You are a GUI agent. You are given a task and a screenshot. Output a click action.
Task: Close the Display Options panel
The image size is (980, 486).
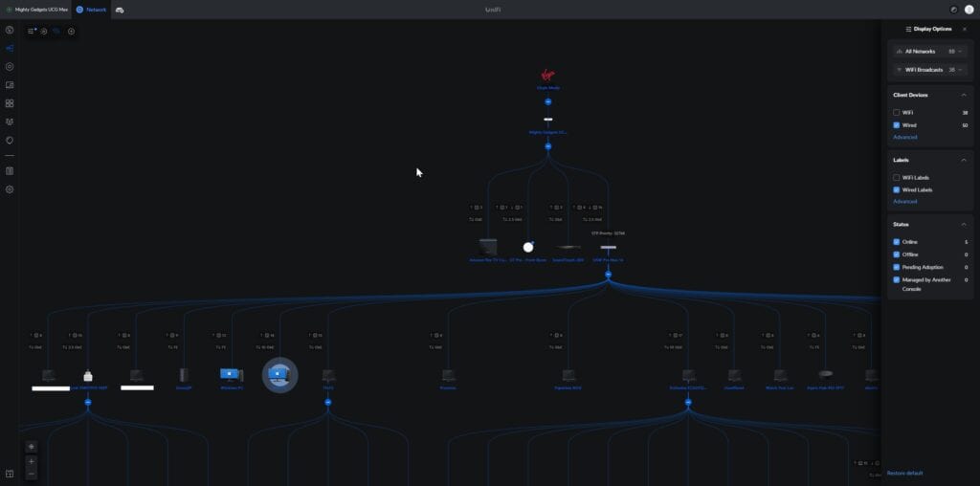coord(964,29)
